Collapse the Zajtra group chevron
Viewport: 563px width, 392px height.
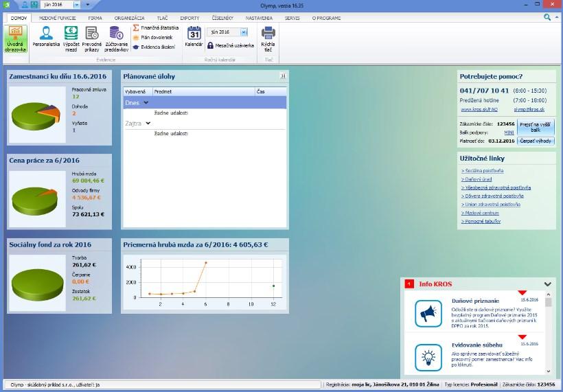click(x=148, y=123)
